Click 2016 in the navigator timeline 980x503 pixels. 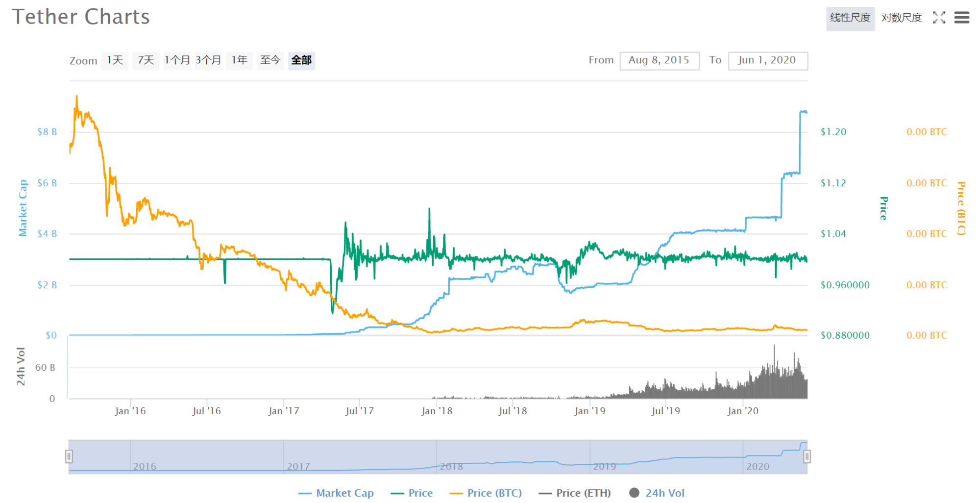[145, 467]
